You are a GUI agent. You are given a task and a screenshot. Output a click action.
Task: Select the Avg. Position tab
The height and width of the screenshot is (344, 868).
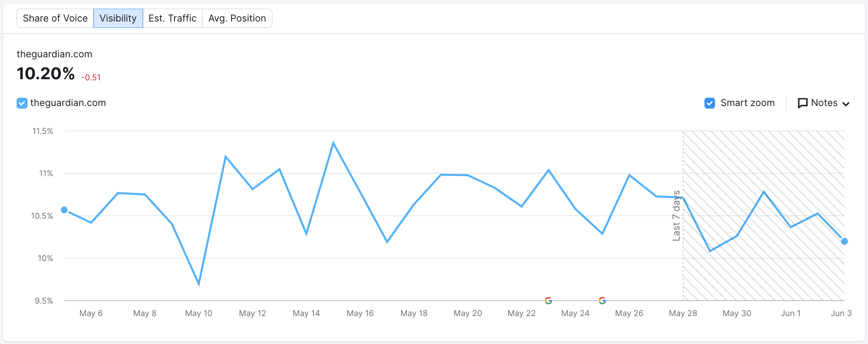pyautogui.click(x=237, y=18)
